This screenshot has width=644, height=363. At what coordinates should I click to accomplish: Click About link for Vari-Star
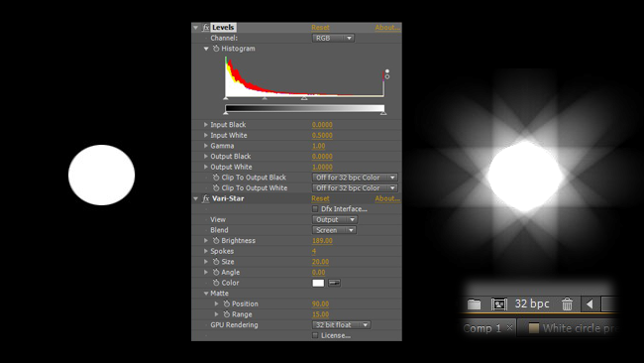click(x=387, y=198)
